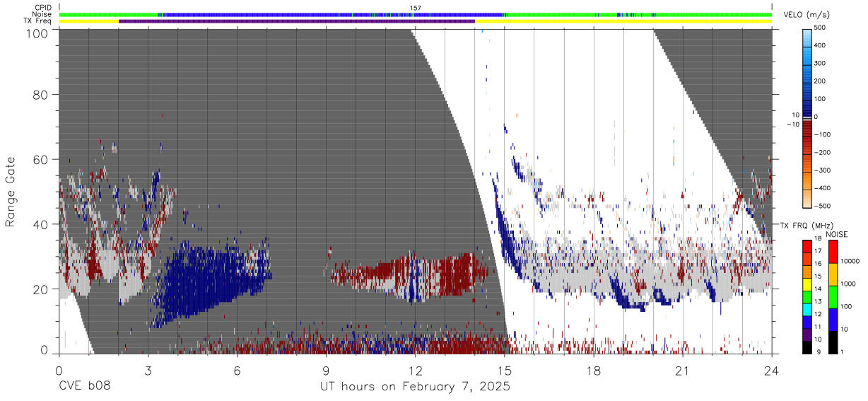Click the Range Gate y-axis title
Image resolution: width=868 pixels, height=401 pixels.
click(x=11, y=191)
